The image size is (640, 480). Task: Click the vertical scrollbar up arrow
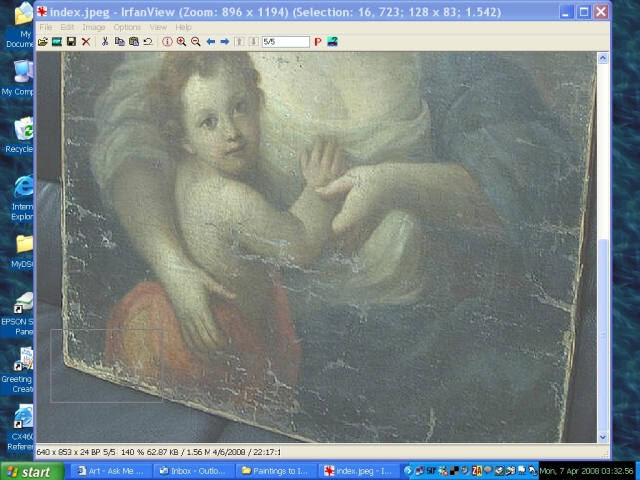click(603, 58)
